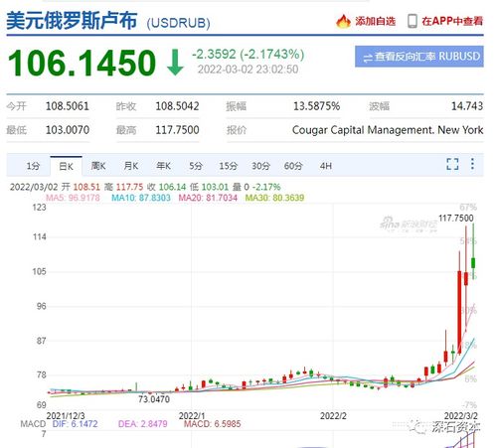Click the 123 price axis label
Image resolution: width=496 pixels, height=448 pixels.
[x=39, y=208]
